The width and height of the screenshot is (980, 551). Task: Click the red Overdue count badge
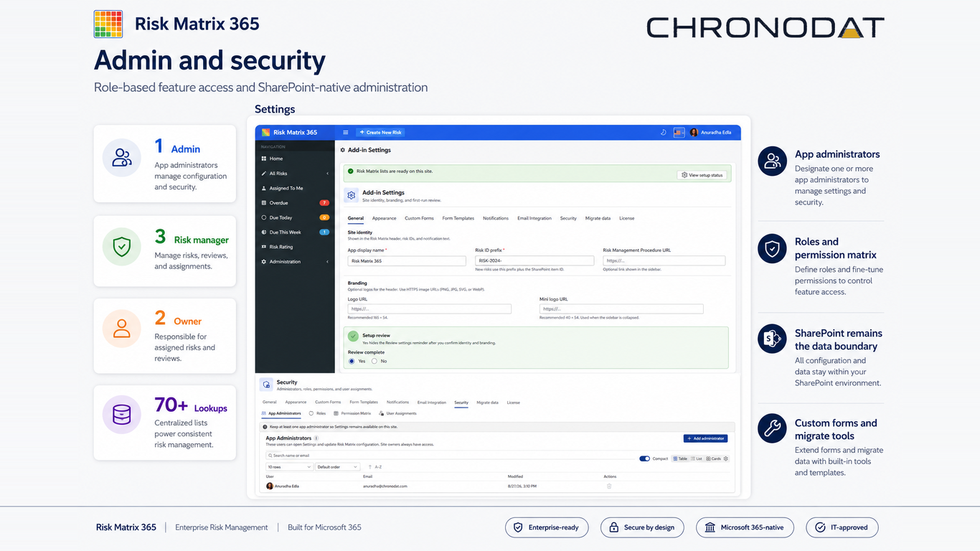tap(324, 203)
